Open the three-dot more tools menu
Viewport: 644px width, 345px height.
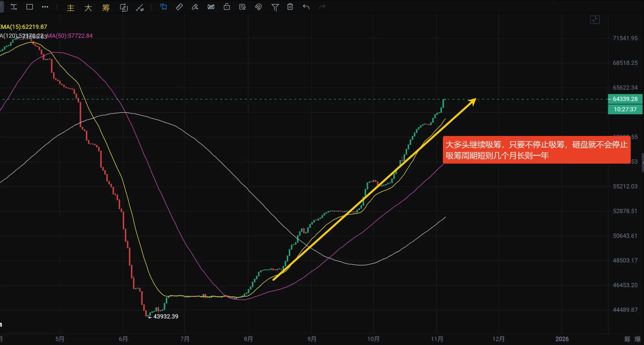coord(45,7)
